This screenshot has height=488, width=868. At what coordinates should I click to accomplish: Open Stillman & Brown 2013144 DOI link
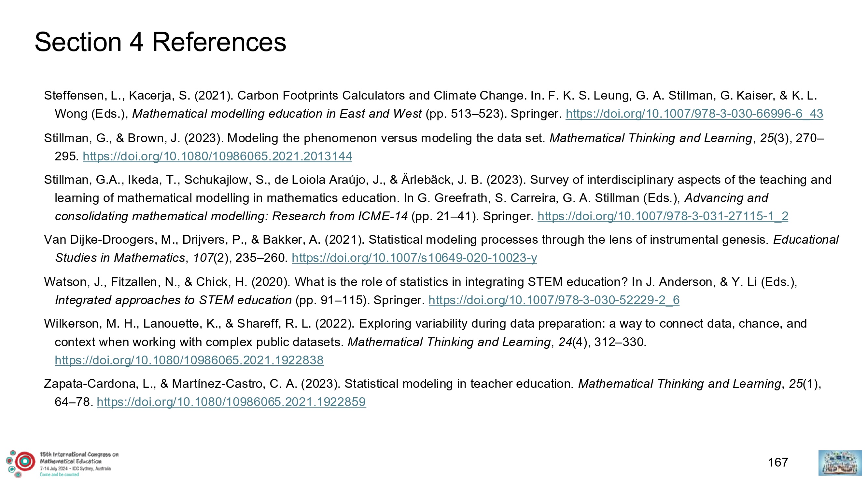coord(217,156)
